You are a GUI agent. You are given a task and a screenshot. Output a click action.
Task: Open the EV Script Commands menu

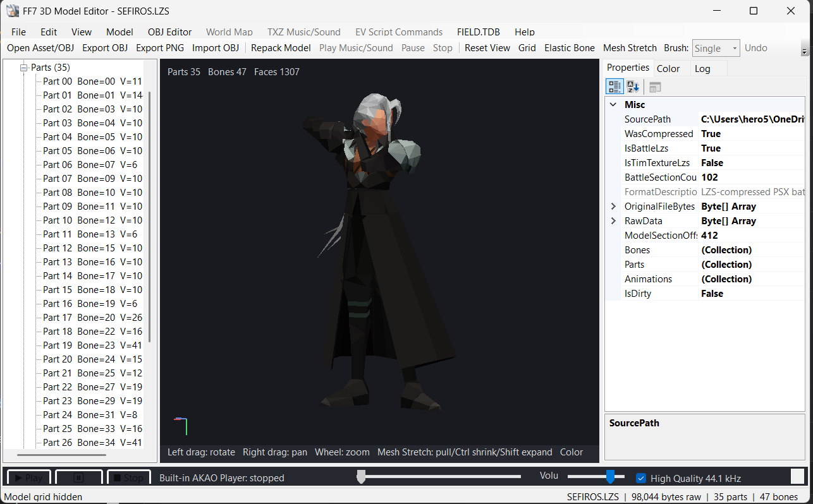[x=399, y=32]
